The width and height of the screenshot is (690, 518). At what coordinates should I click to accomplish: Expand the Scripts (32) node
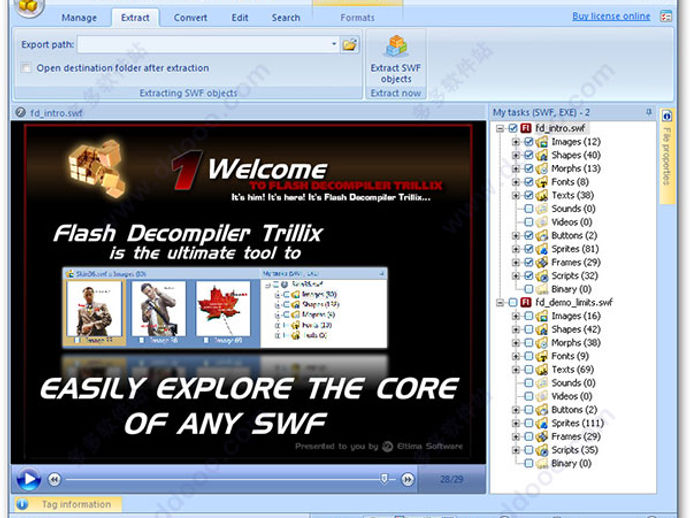(x=516, y=276)
